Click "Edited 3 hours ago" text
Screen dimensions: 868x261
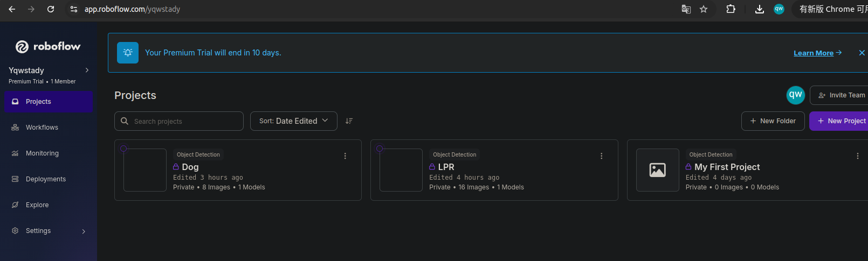click(x=208, y=178)
